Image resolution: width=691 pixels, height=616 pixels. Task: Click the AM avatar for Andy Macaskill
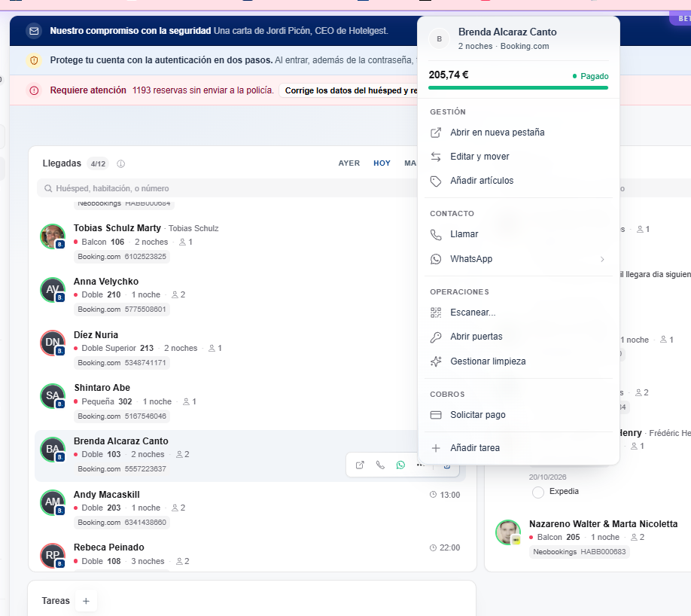click(x=53, y=502)
